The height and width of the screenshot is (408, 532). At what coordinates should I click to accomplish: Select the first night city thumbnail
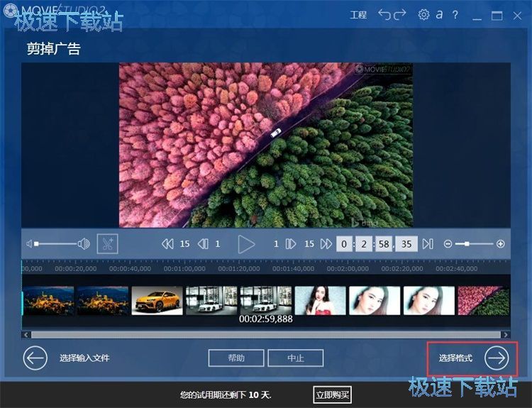[48, 300]
